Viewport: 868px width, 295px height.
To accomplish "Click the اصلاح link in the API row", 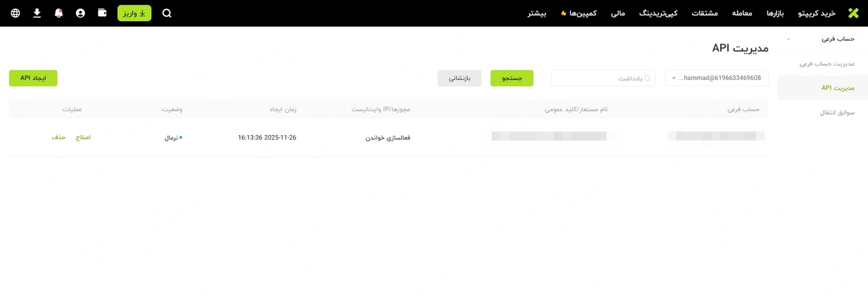I will click(83, 137).
